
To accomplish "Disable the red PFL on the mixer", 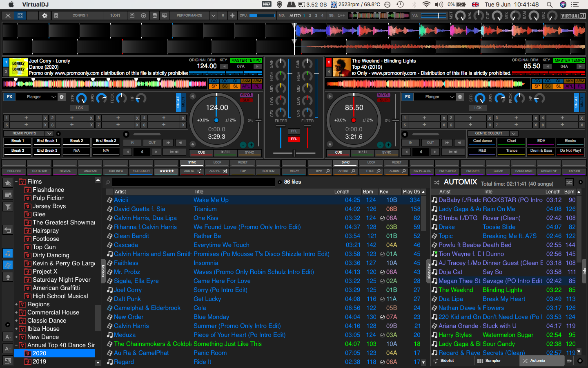I will (x=294, y=139).
